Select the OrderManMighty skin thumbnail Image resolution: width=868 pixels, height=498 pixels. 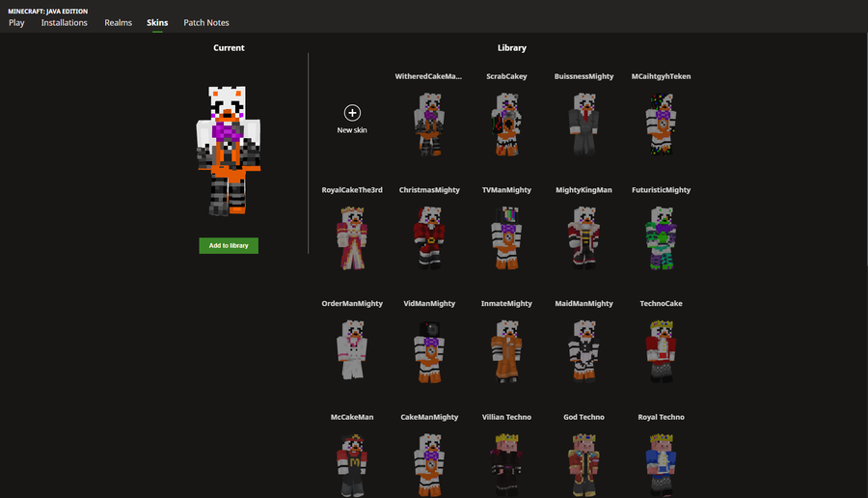352,350
